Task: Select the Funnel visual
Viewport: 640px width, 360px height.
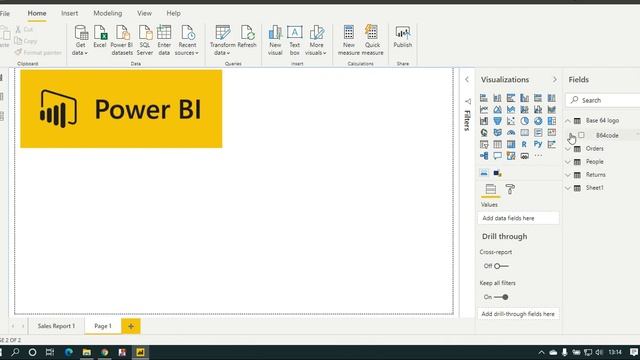Action: (x=497, y=121)
